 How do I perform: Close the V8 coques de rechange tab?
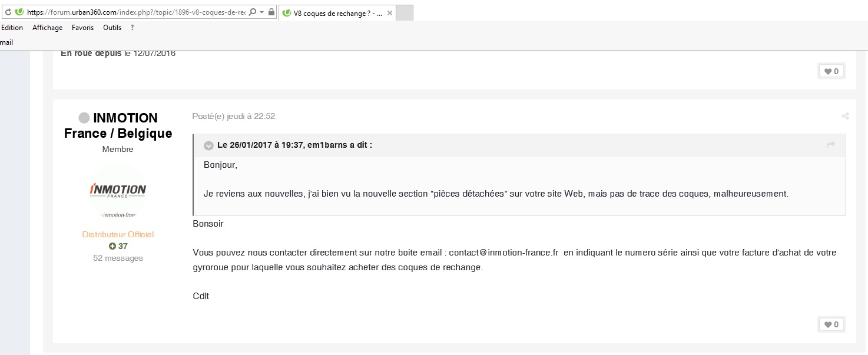[x=390, y=13]
